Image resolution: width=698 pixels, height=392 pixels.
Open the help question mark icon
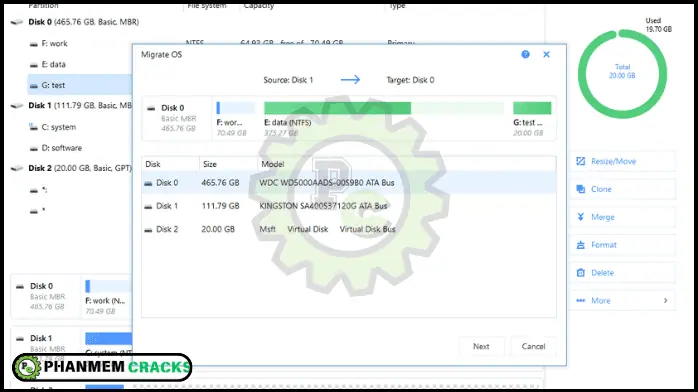pyautogui.click(x=525, y=54)
